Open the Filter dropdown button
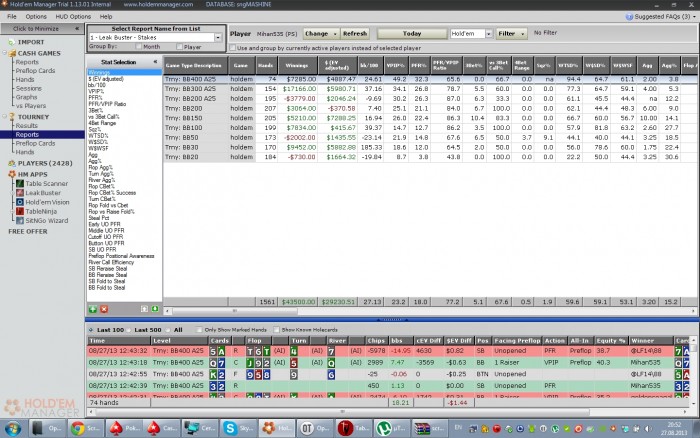Viewport: 700px width, 438px height. pos(512,33)
